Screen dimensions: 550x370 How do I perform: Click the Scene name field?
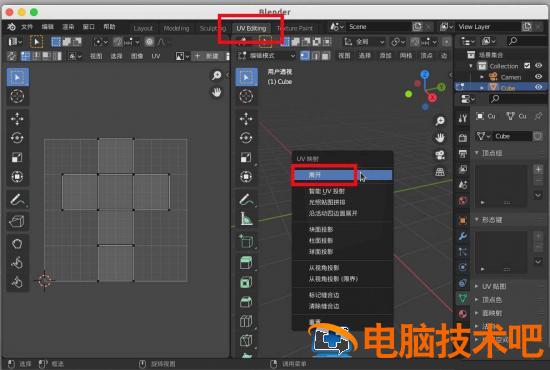378,27
